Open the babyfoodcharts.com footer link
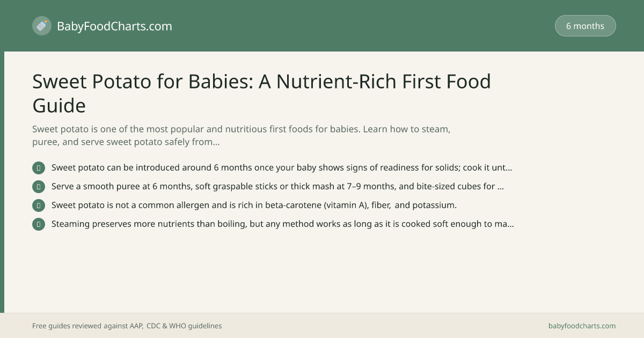 [x=582, y=326]
